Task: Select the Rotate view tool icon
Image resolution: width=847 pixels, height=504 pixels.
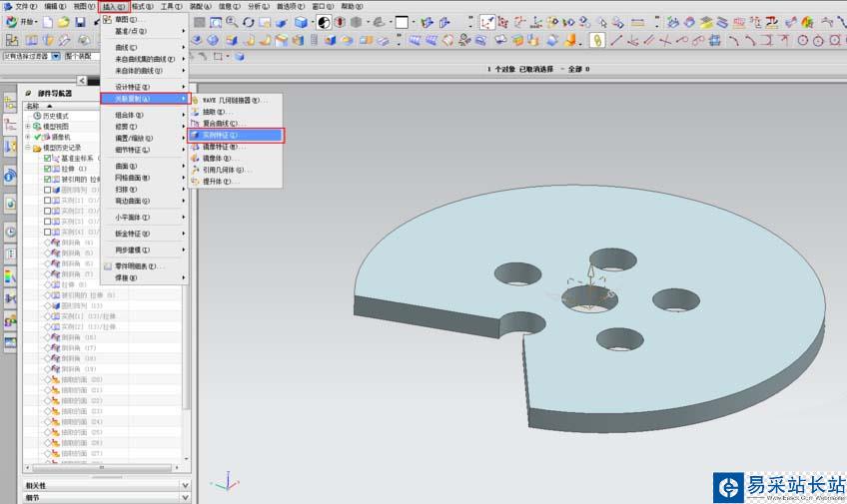Action: 248,22
